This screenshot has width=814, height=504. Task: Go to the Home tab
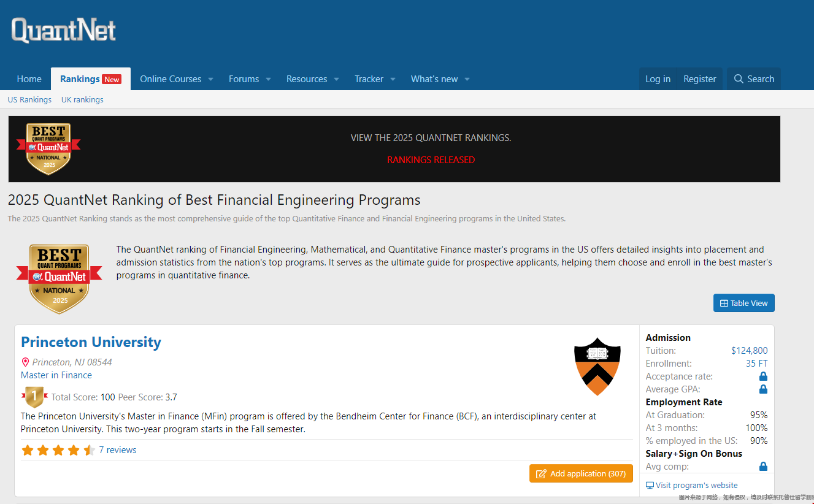(29, 79)
